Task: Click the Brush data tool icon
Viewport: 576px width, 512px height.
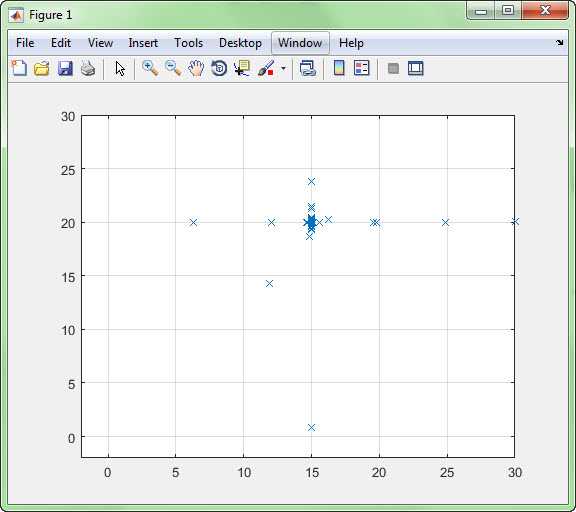Action: point(266,68)
